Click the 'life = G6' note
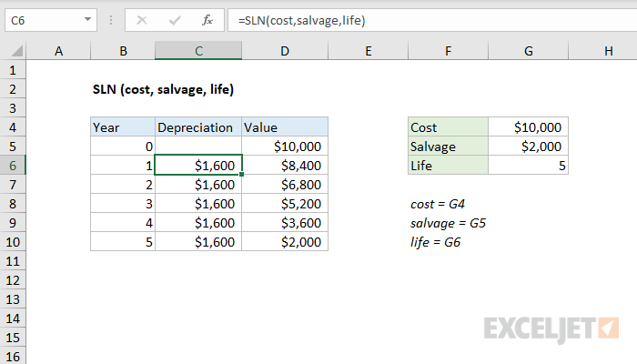 tap(435, 242)
